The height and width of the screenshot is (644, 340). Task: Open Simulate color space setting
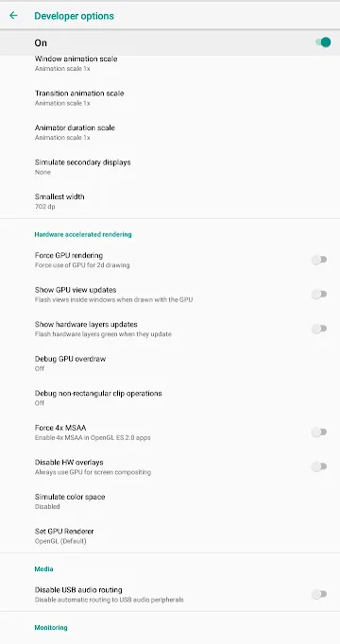point(170,501)
